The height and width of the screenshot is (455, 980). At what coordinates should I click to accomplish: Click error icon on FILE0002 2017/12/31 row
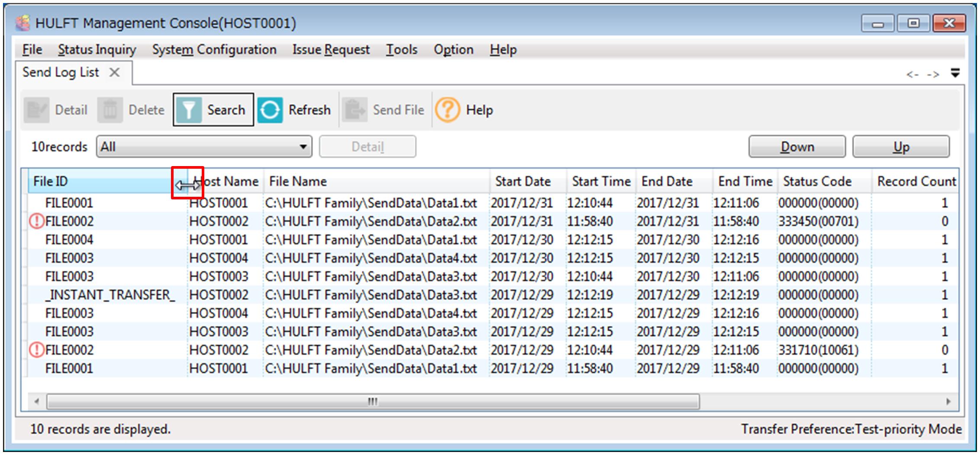point(36,221)
